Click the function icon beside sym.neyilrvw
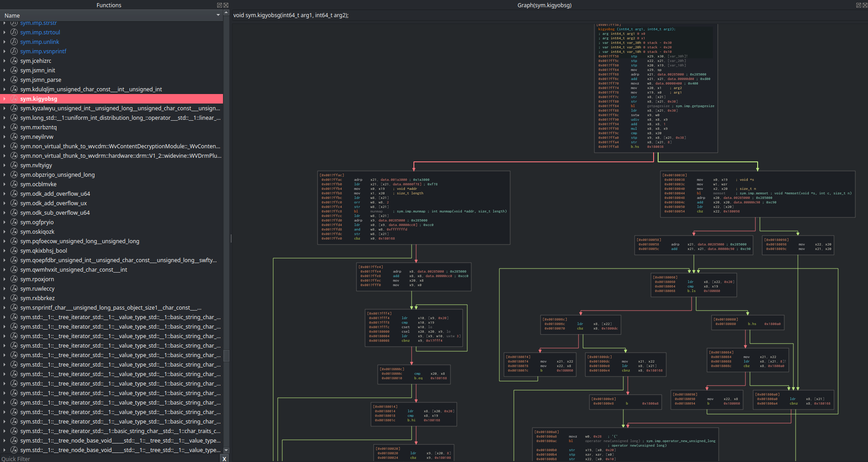This screenshot has height=462, width=868. coord(14,137)
